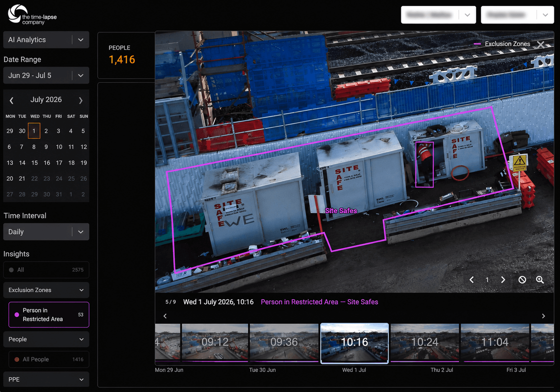Choose July 10 in the calendar

click(x=59, y=147)
